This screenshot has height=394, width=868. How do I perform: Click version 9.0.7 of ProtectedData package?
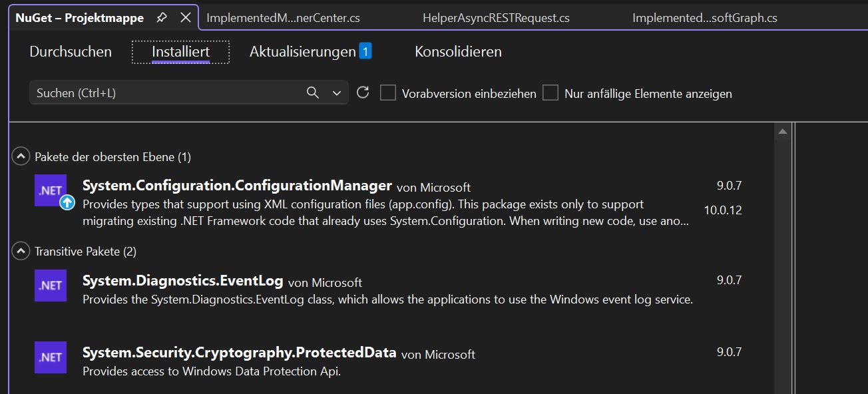tap(730, 352)
